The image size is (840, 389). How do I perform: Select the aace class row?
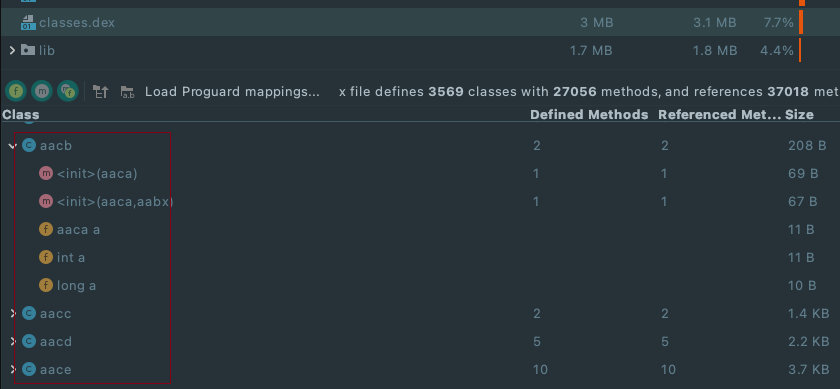click(x=420, y=369)
